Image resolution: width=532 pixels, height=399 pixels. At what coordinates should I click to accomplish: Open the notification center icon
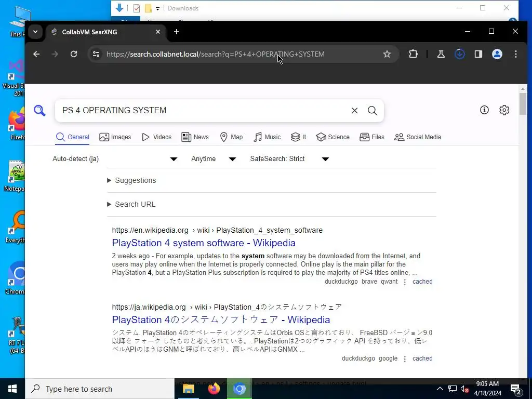(516, 389)
